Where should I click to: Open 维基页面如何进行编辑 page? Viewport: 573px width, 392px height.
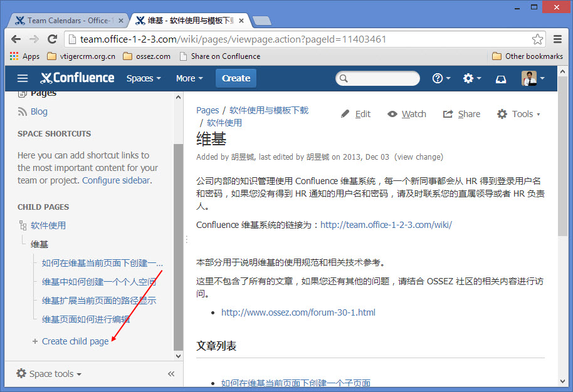(86, 319)
